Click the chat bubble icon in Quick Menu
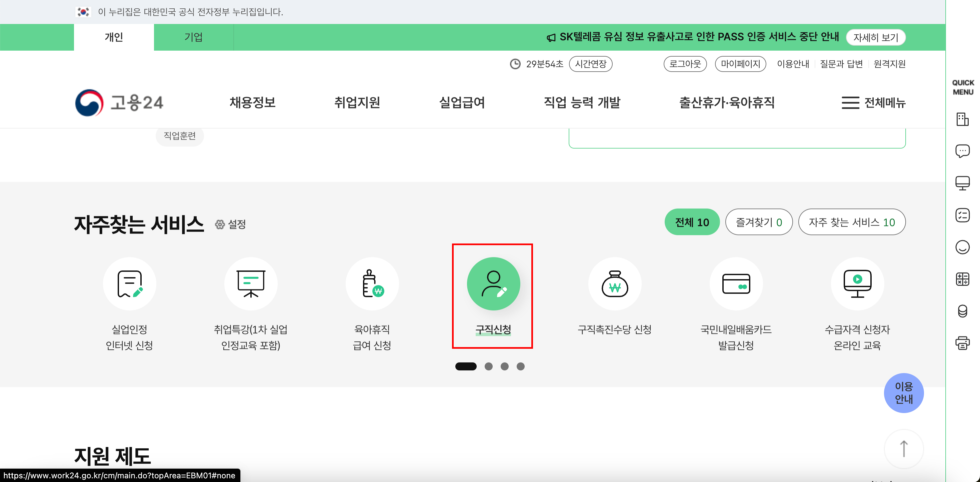Viewport: 980px width, 482px height. click(963, 151)
